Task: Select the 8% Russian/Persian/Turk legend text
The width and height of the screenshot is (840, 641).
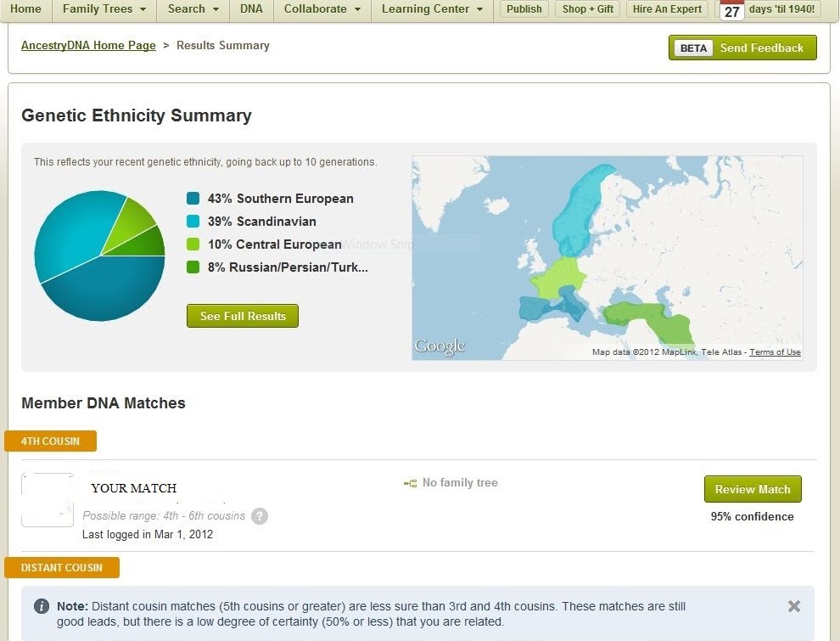Action: coord(288,267)
